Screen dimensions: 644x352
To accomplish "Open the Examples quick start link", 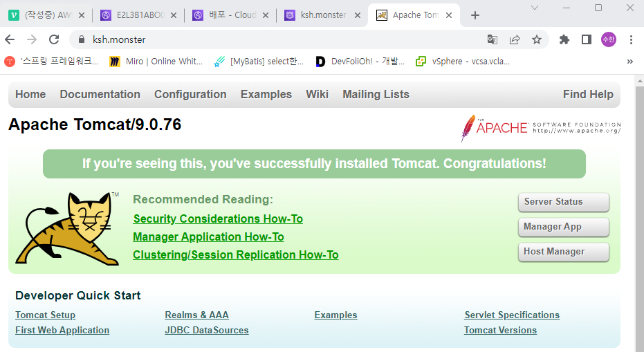I will point(335,315).
